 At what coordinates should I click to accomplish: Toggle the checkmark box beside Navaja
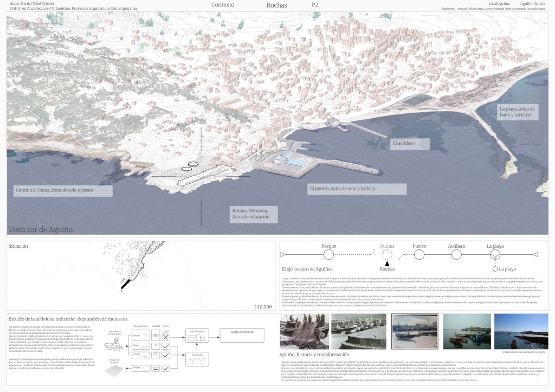click(167, 346)
